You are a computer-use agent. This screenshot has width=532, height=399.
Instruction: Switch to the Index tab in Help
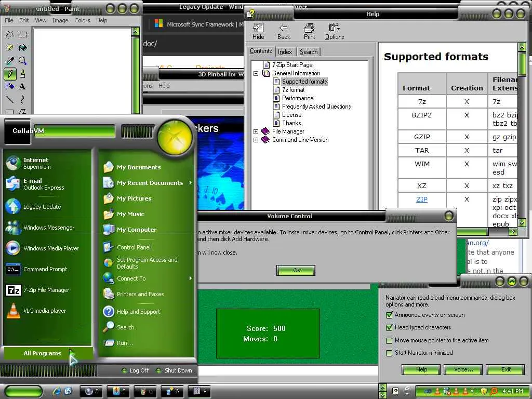tap(285, 52)
